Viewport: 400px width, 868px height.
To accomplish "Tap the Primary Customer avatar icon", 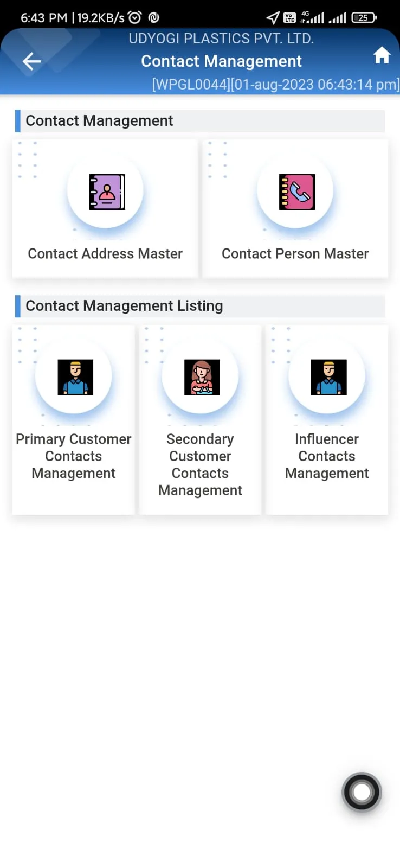I will coord(75,377).
